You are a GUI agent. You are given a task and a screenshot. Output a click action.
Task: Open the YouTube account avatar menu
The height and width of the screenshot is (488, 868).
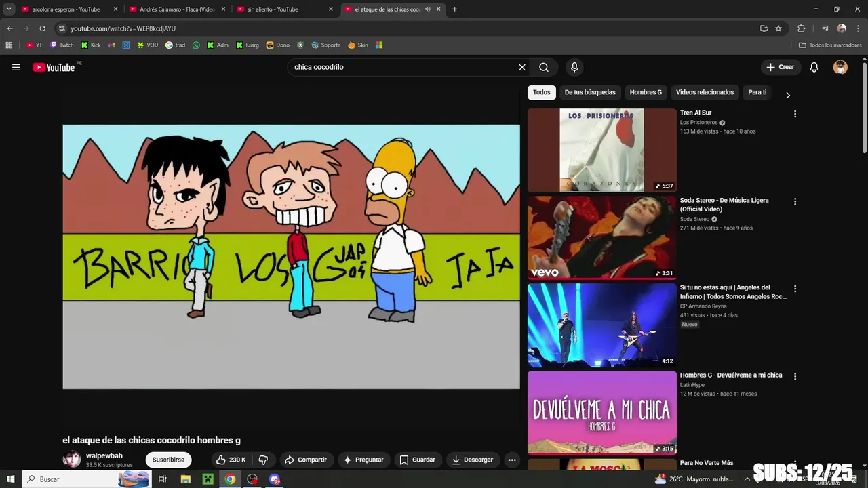[x=840, y=67]
